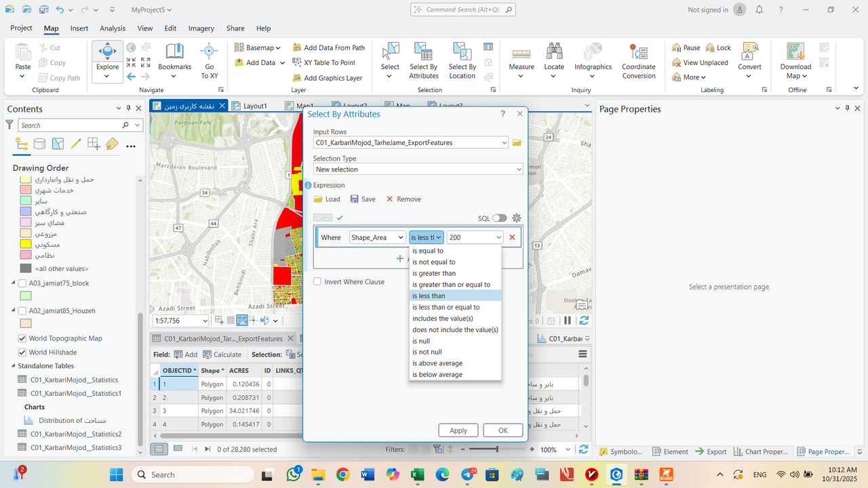Screen dimensions: 868x488
Task: Adjust the table zoom slider
Action: pyautogui.click(x=497, y=449)
